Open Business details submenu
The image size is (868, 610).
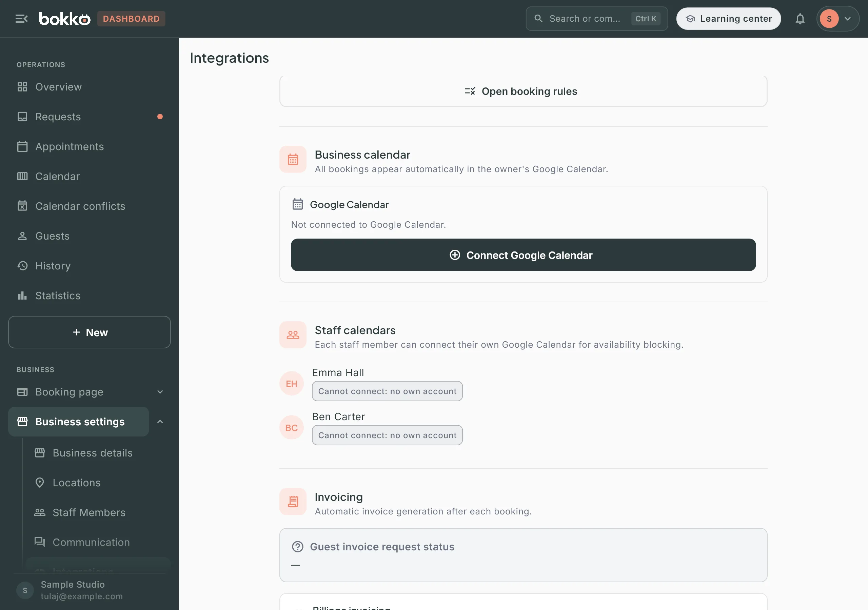(98, 453)
